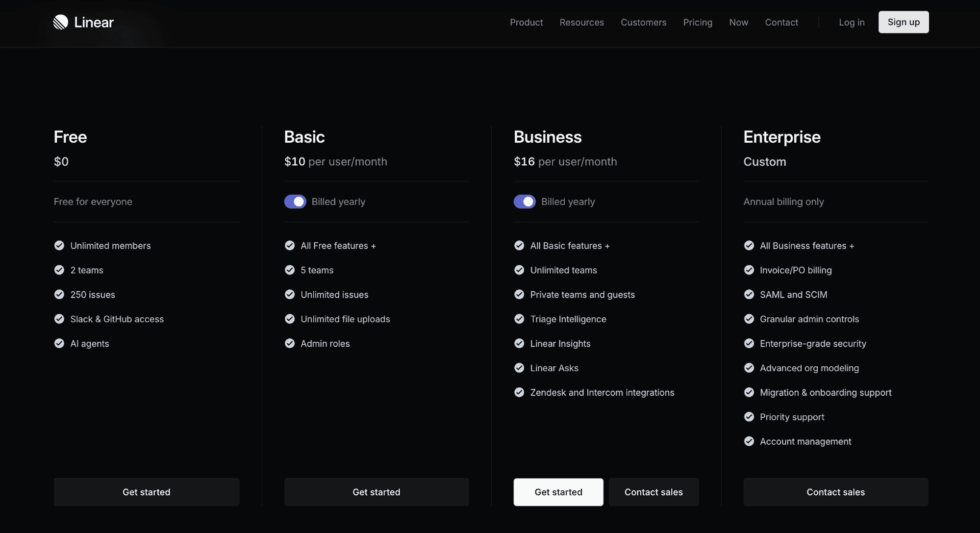Screen dimensions: 980x533
Task: Click checkmark icon next to Triage Intelligence
Action: (519, 319)
